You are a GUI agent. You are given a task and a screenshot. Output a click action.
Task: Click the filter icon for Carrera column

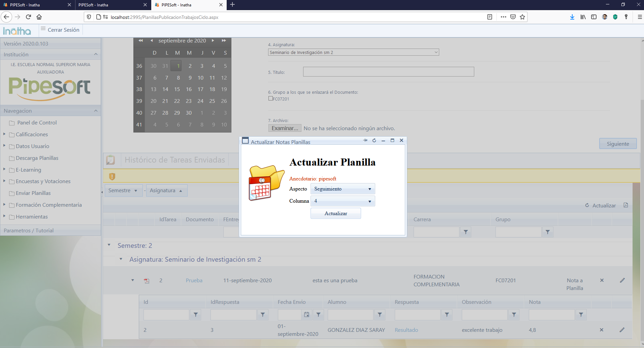click(x=465, y=232)
